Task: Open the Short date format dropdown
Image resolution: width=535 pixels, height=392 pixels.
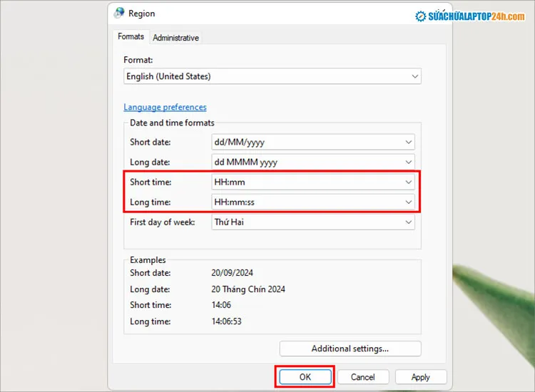Action: (313, 143)
